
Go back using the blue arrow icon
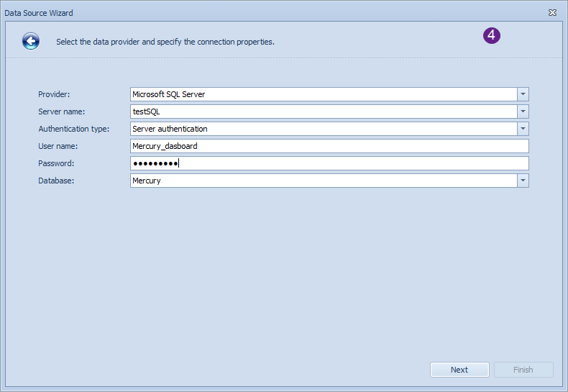(31, 41)
